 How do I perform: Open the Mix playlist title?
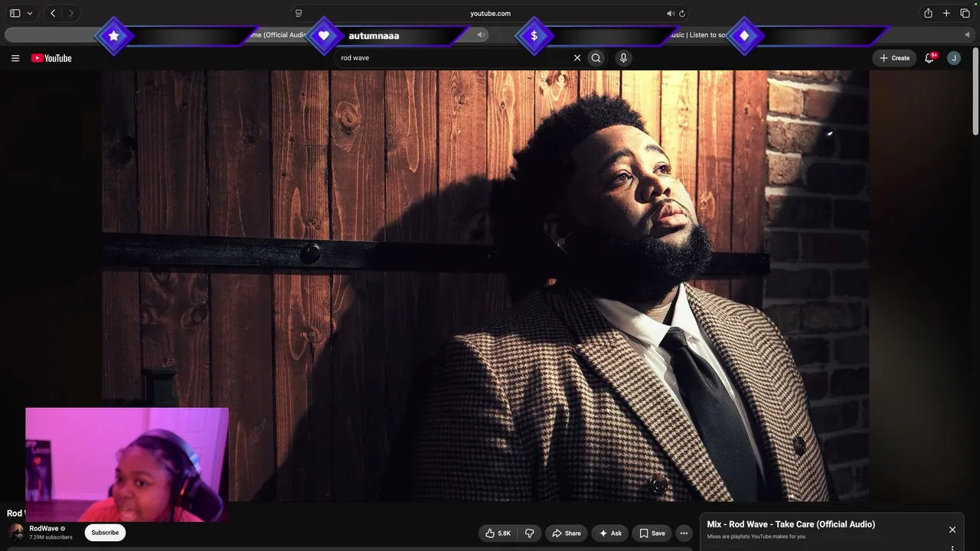click(x=791, y=524)
